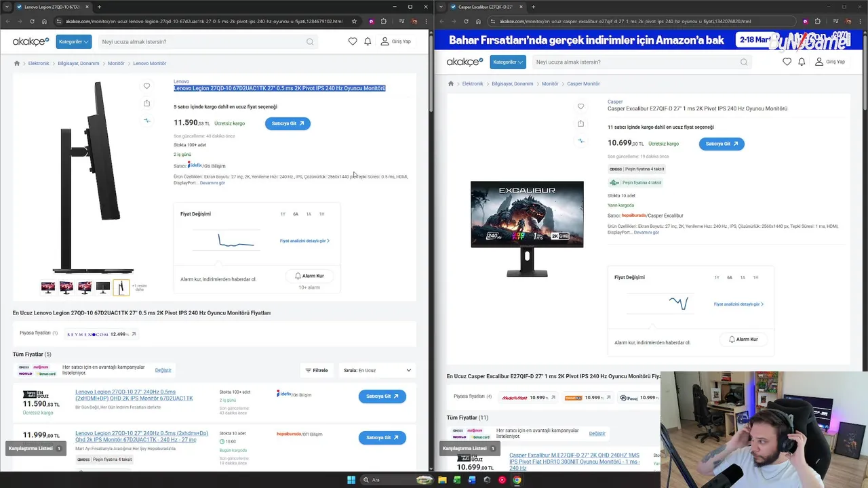Expand Casper features with Devamını gör
The image size is (868, 488).
tap(646, 232)
